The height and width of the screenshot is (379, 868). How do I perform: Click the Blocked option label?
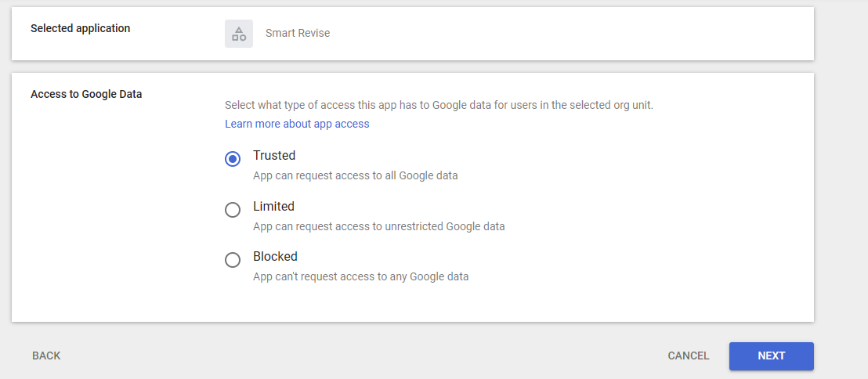pos(275,257)
